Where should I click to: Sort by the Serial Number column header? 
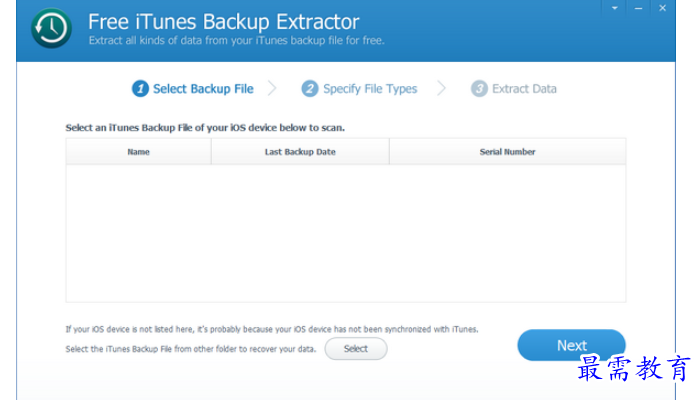pos(507,152)
